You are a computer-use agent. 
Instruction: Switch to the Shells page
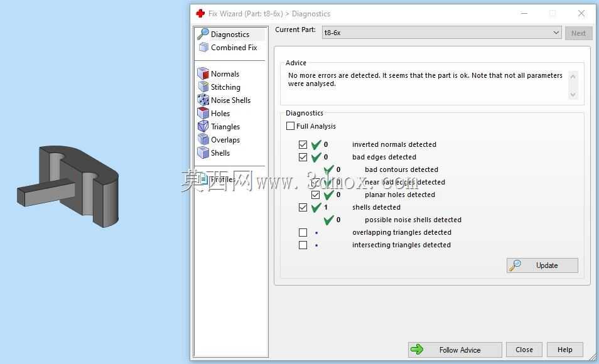tap(220, 153)
